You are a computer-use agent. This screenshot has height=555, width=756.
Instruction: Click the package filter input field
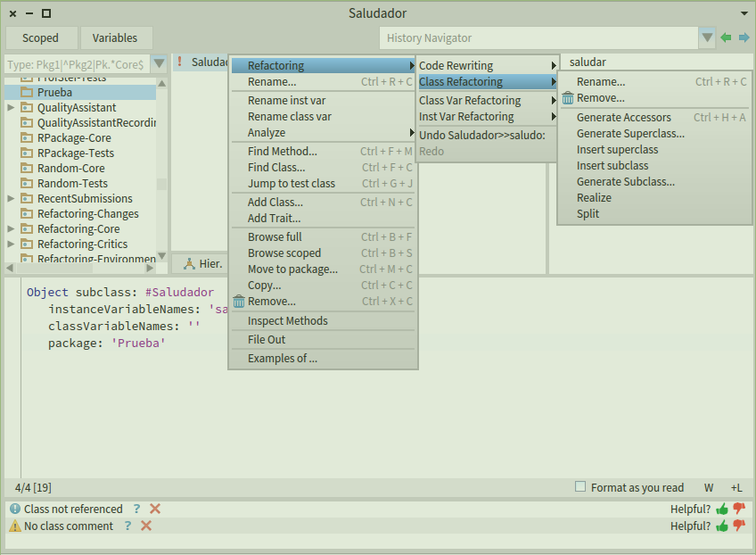(76, 63)
